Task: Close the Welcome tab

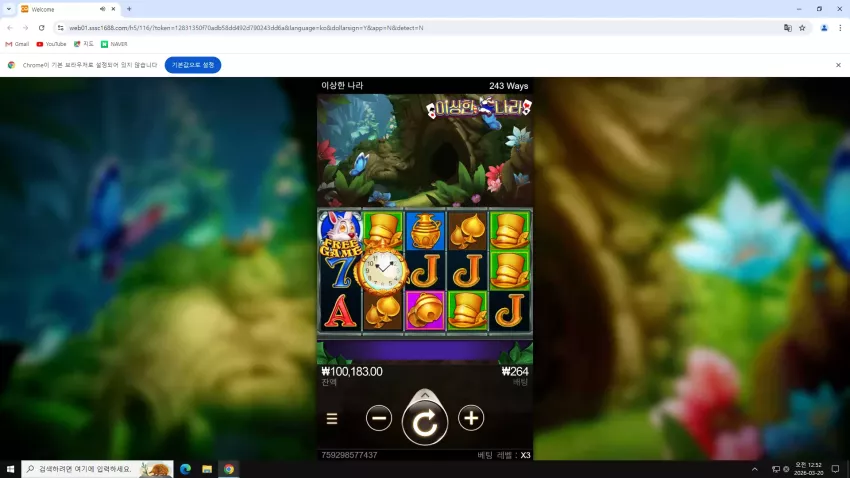Action: click(113, 9)
